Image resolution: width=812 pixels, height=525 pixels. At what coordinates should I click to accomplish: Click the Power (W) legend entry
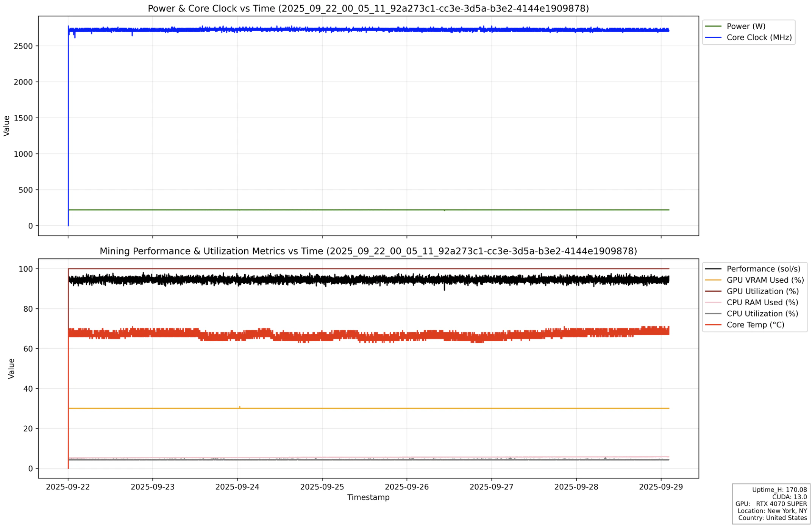click(745, 26)
